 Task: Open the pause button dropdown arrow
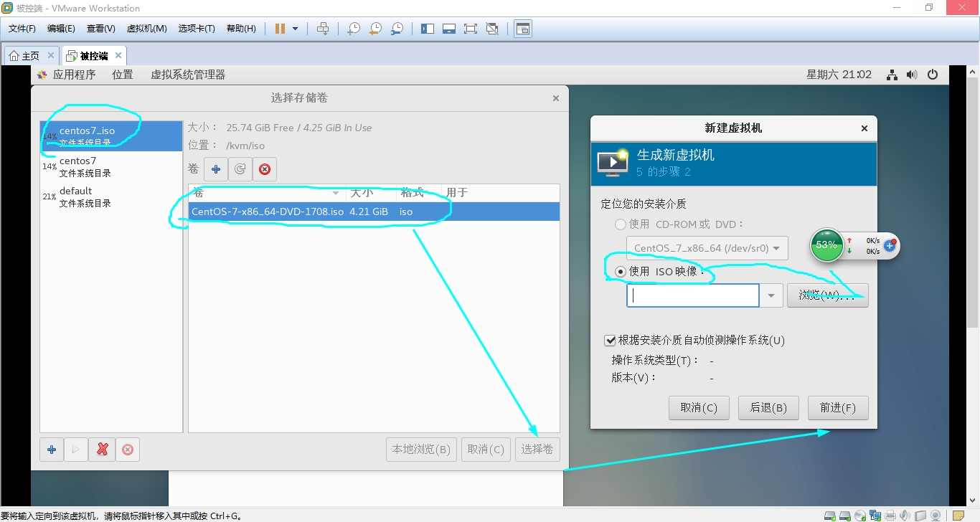pyautogui.click(x=296, y=29)
